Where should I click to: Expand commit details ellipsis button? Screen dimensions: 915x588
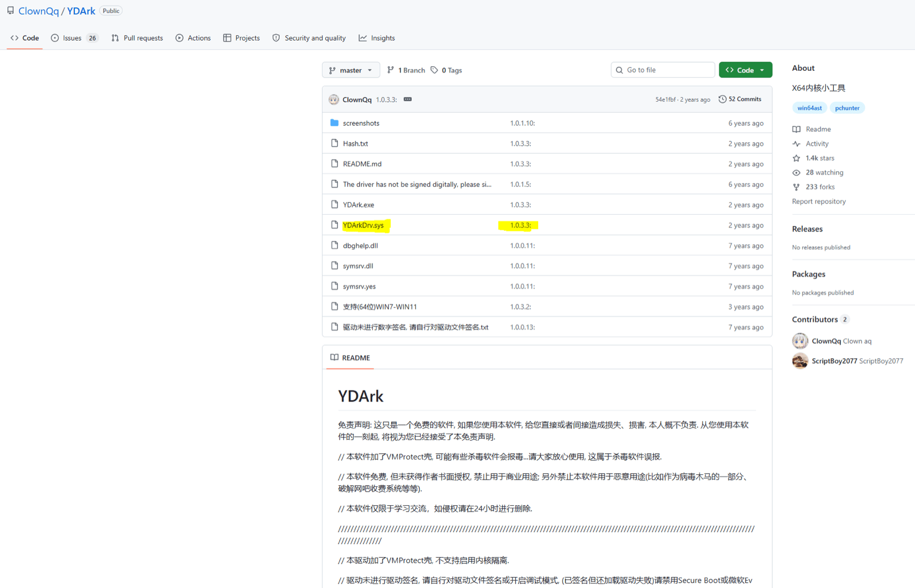pos(408,99)
